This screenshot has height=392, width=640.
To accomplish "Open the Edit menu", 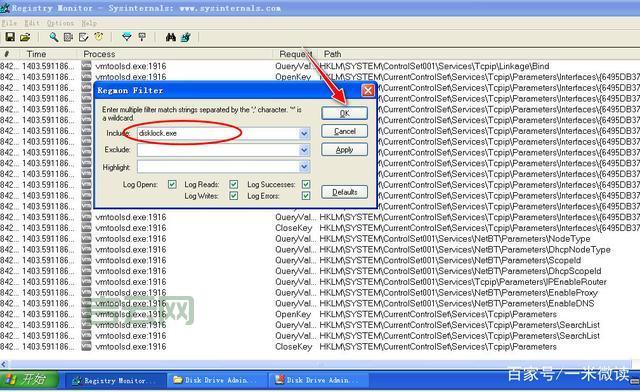I will (x=31, y=23).
